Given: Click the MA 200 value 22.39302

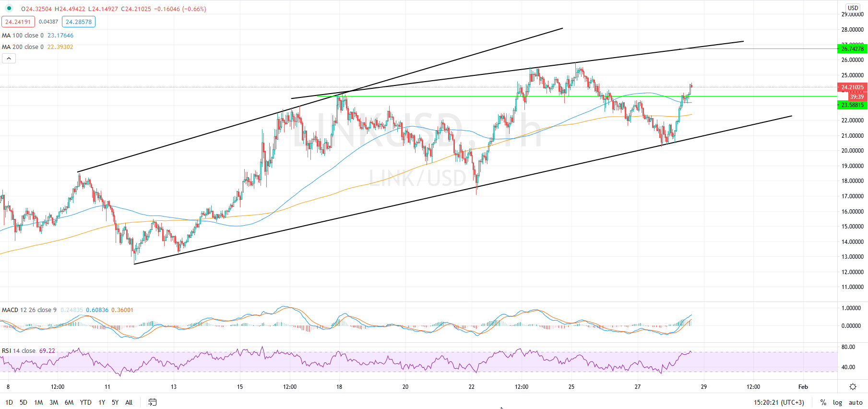Looking at the screenshot, I should click(60, 47).
